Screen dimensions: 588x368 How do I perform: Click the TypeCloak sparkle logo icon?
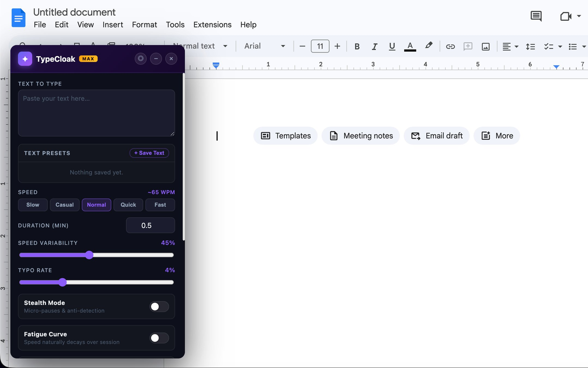(x=25, y=59)
